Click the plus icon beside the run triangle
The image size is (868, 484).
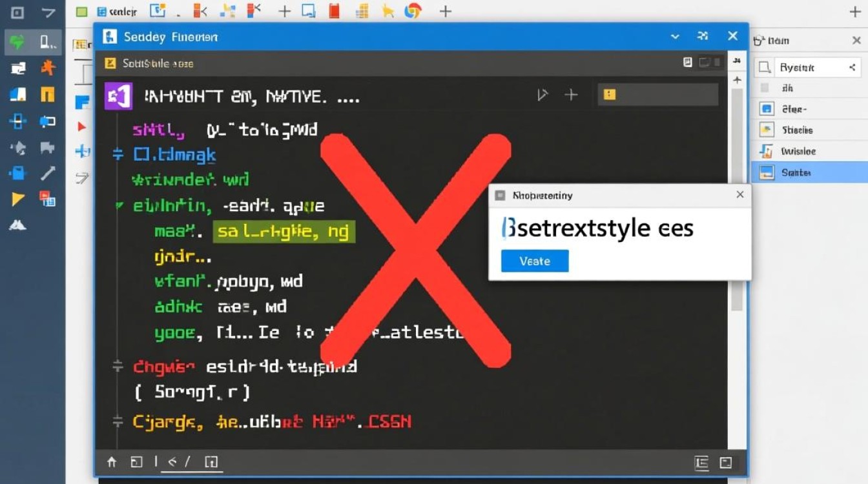(x=571, y=96)
